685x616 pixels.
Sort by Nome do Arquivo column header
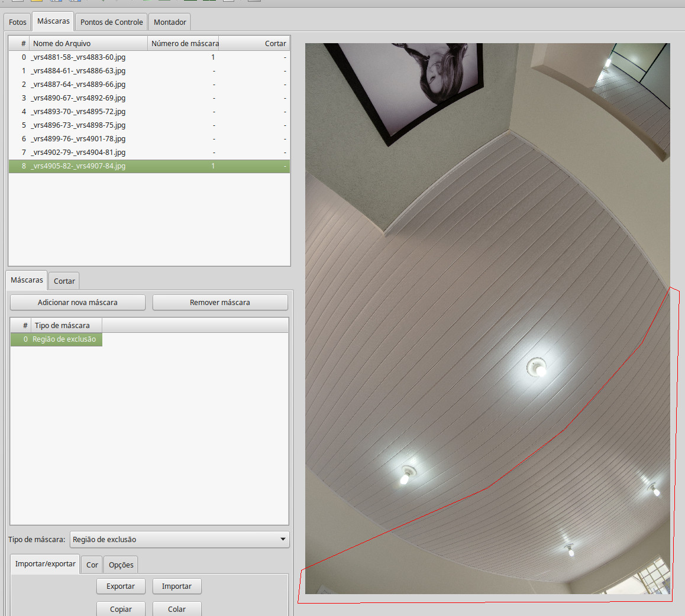point(89,43)
